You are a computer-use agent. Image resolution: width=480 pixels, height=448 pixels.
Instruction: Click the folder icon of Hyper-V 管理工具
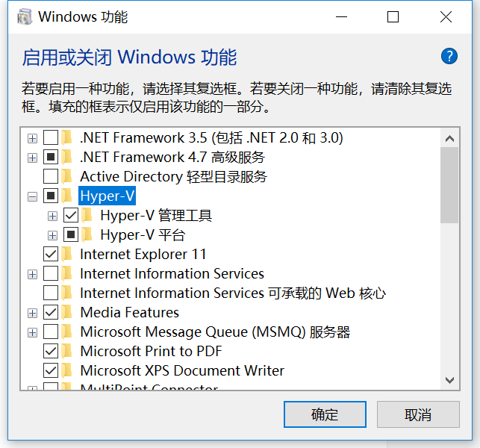pos(87,215)
